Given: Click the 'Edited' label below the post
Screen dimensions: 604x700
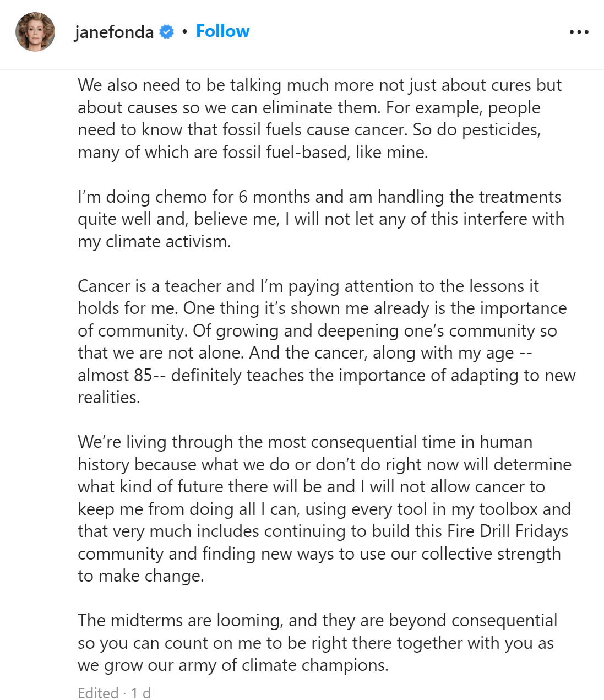Looking at the screenshot, I should (x=98, y=693).
